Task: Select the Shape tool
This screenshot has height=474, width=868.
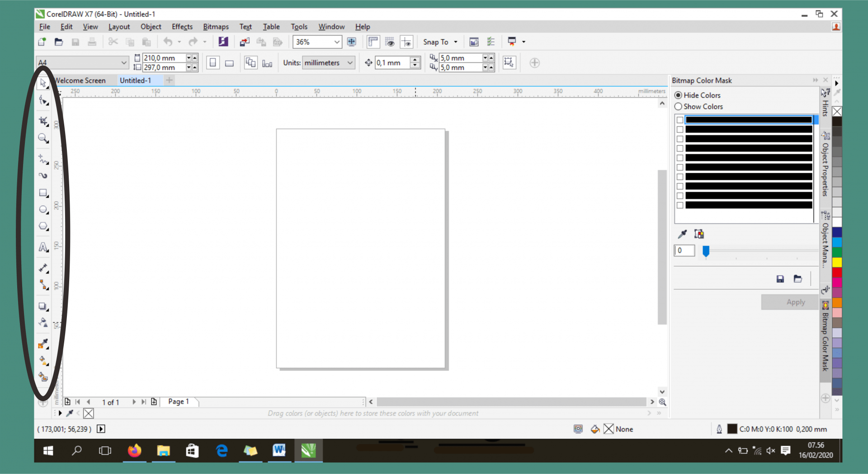Action: tap(43, 100)
